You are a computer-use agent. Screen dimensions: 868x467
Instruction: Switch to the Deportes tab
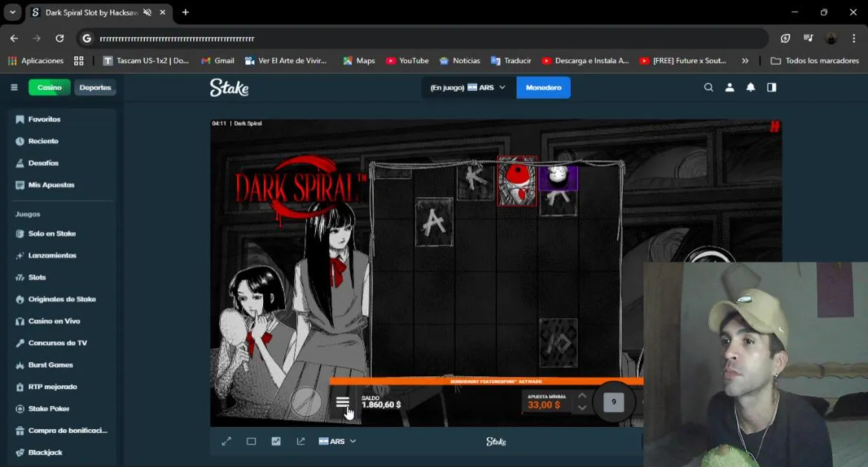coord(95,88)
